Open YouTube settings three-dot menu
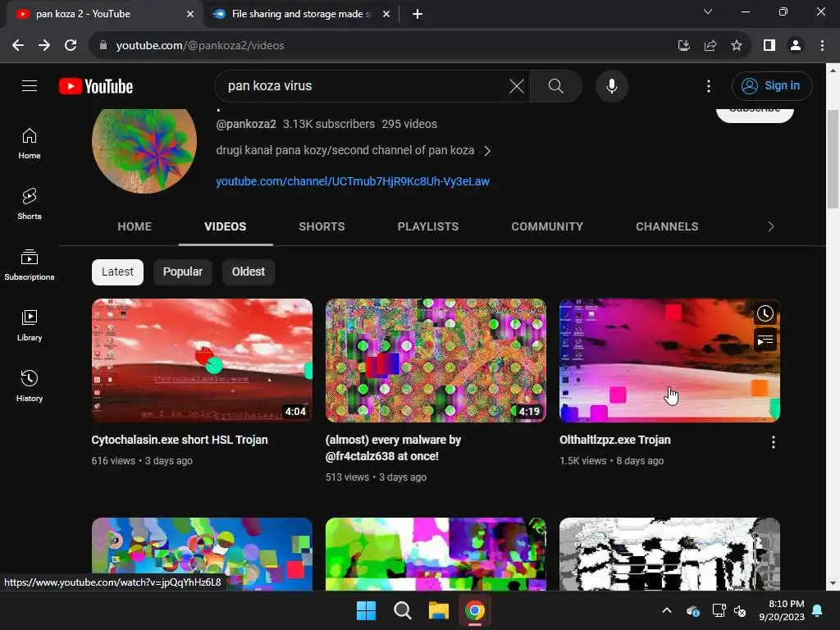Viewport: 840px width, 630px height. 708,85
